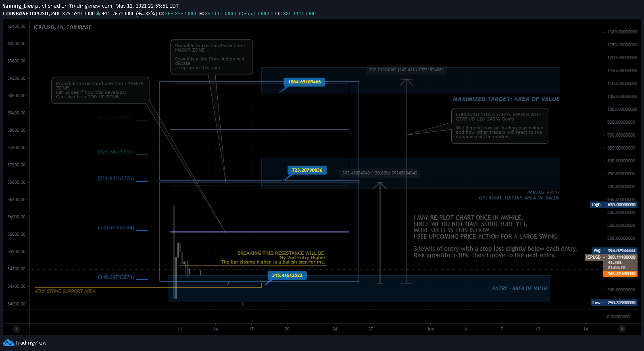Click the 24 date on time axis
644x351 pixels.
(x=335, y=329)
